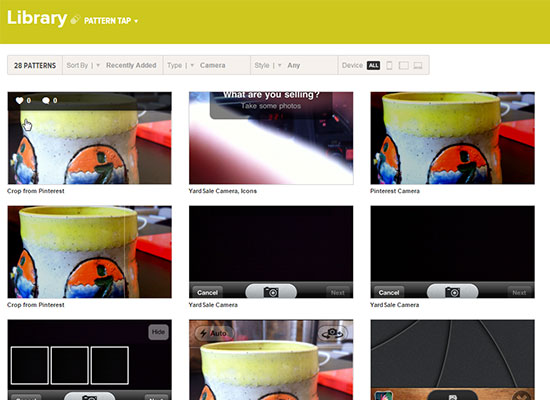Expand the Type filter dropdown arrow
Screen dimensions: 550x400
192,66
